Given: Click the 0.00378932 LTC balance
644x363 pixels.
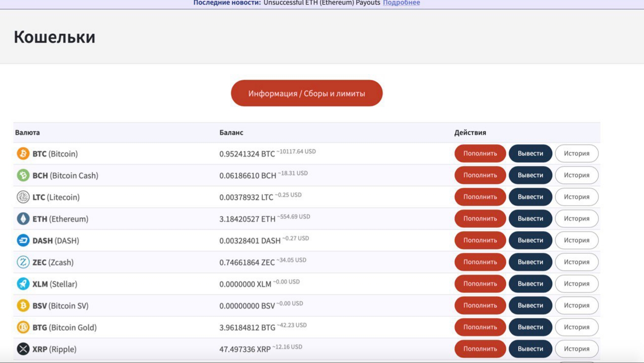Looking at the screenshot, I should (x=246, y=197).
